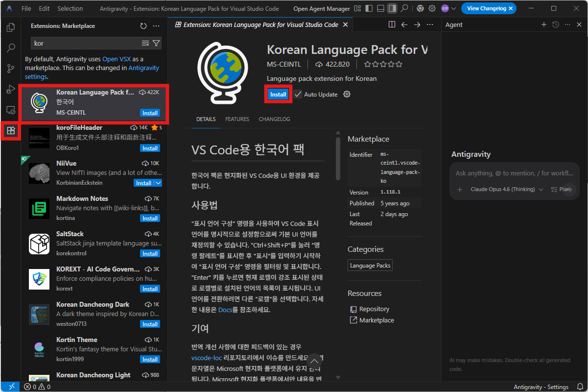Click the Language Packs category tag
The width and height of the screenshot is (588, 392).
point(370,266)
